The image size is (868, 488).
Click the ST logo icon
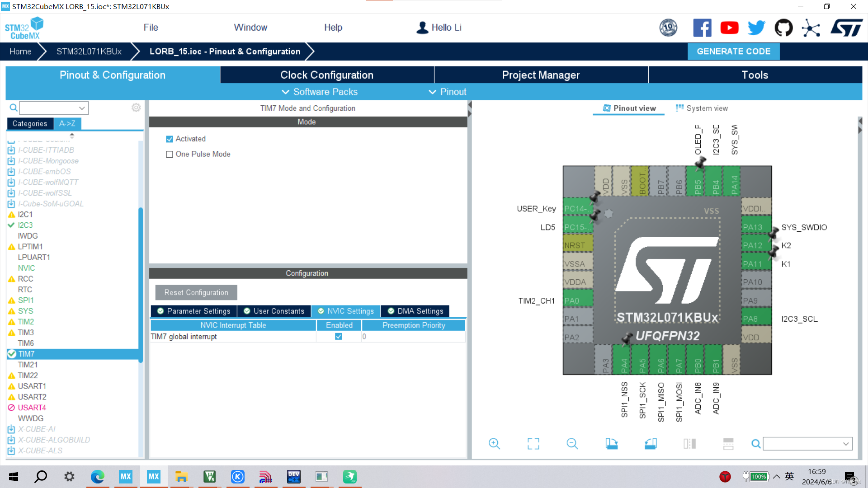(847, 28)
